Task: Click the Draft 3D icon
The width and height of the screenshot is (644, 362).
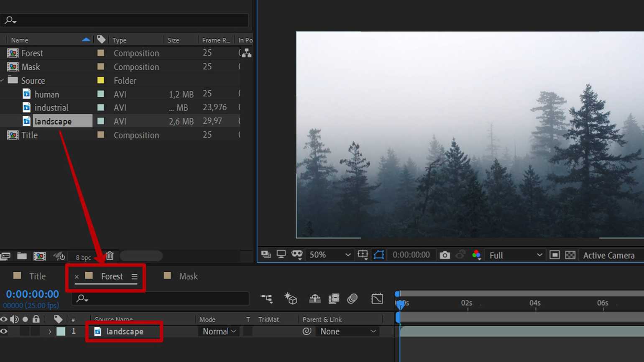Action: click(291, 298)
